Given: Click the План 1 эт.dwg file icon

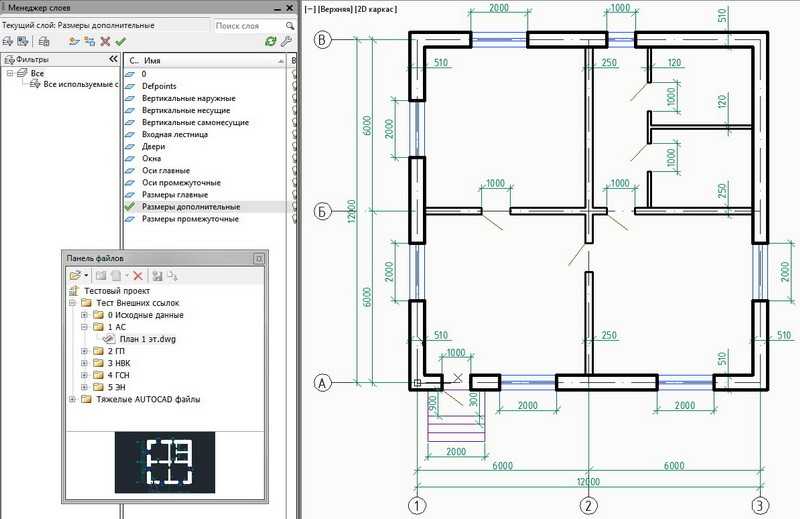Looking at the screenshot, I should [x=109, y=339].
